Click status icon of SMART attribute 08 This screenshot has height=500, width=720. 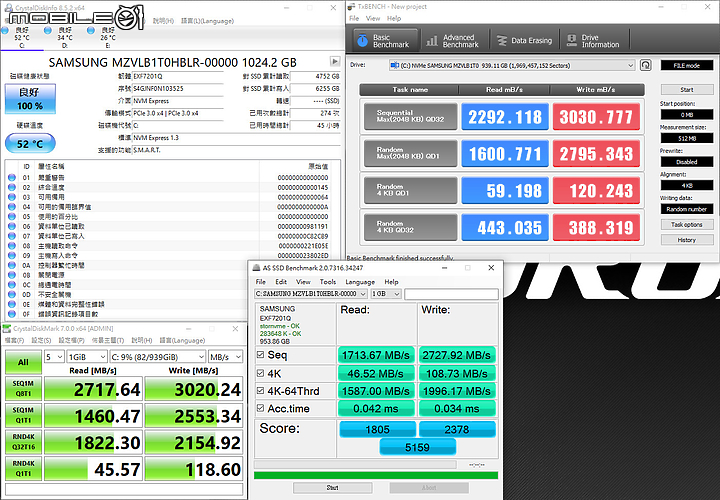(12, 246)
